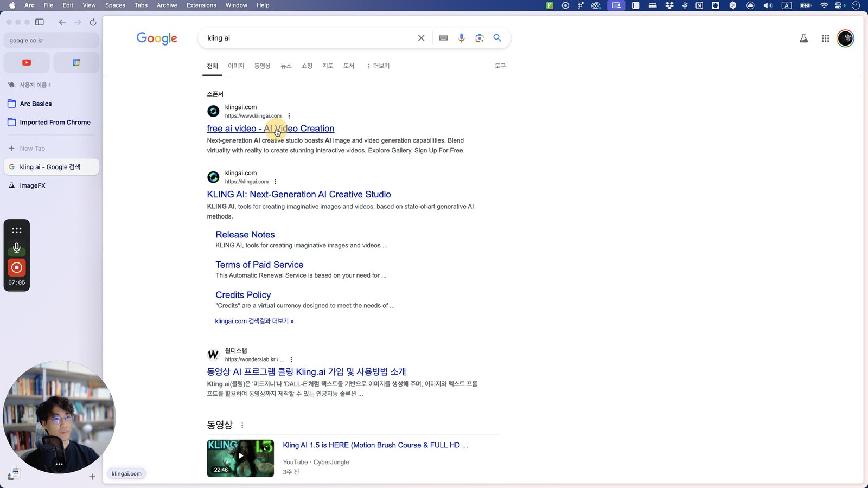
Task: Open KLING AI Next-Generation Creative Studio result
Action: (x=299, y=195)
